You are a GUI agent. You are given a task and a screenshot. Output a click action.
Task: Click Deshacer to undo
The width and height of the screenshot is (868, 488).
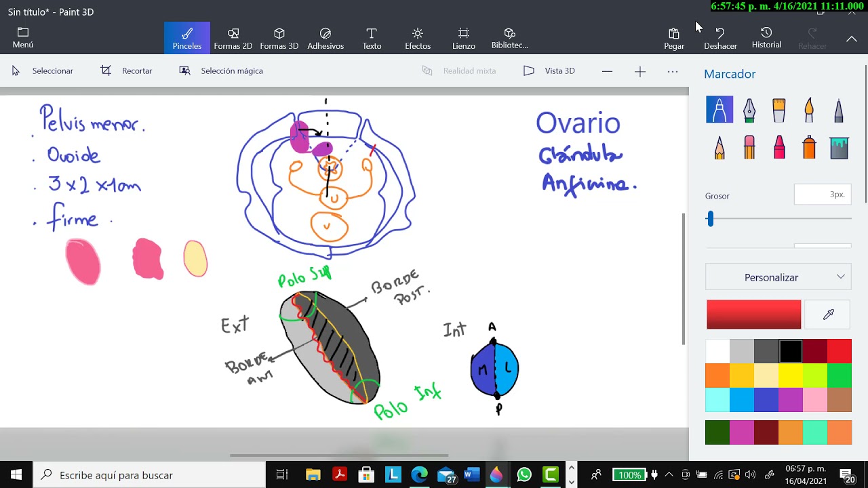[720, 38]
